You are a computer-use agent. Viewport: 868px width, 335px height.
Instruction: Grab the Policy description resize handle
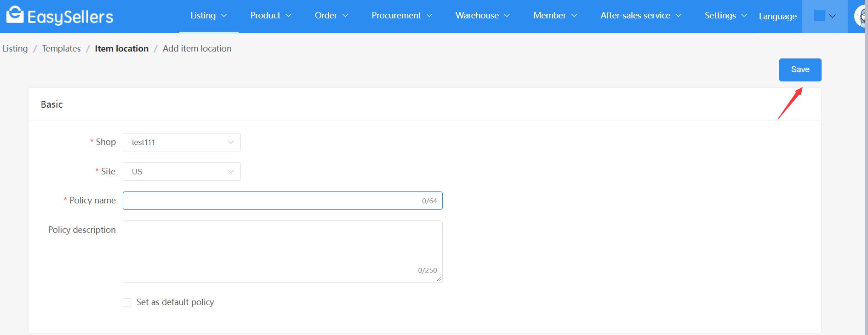click(x=439, y=279)
